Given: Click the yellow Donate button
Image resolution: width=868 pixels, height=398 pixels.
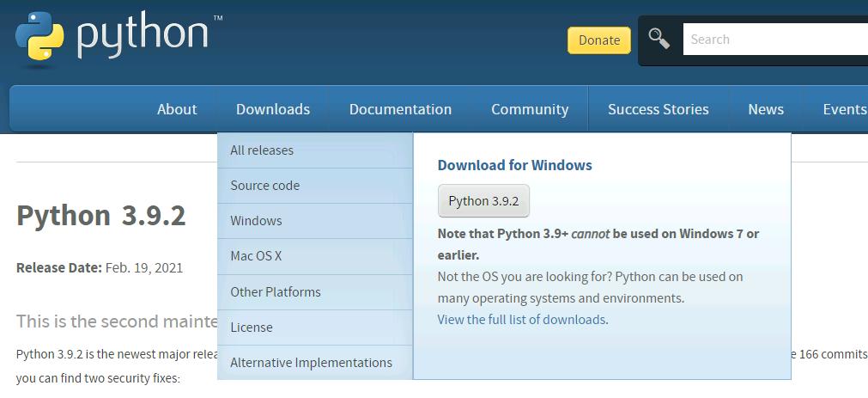Looking at the screenshot, I should [599, 40].
